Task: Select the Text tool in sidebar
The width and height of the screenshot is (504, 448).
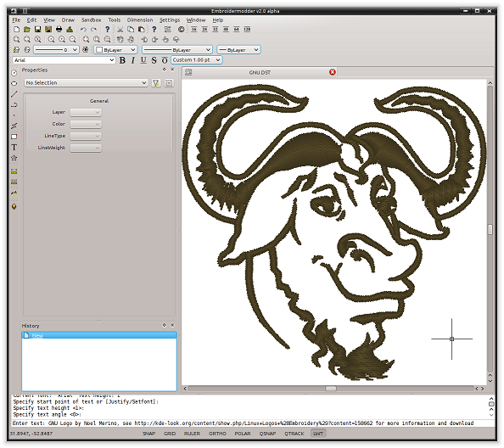Action: pyautogui.click(x=14, y=147)
